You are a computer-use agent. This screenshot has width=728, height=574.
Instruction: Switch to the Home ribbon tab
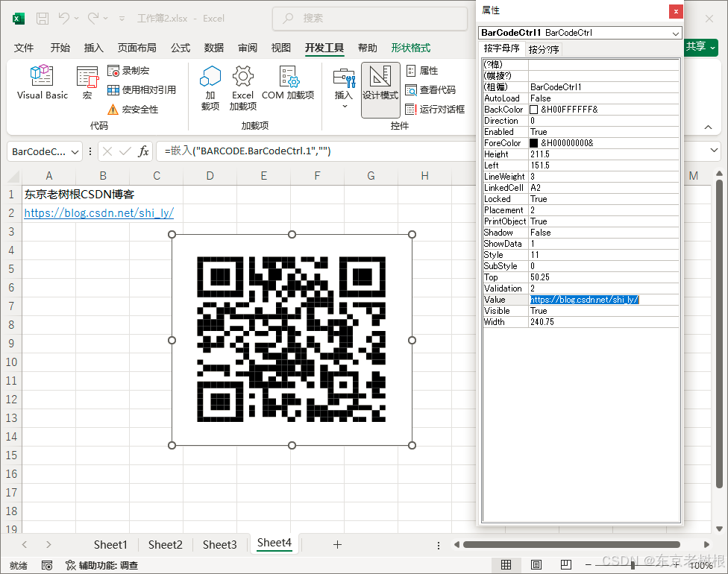pos(60,48)
